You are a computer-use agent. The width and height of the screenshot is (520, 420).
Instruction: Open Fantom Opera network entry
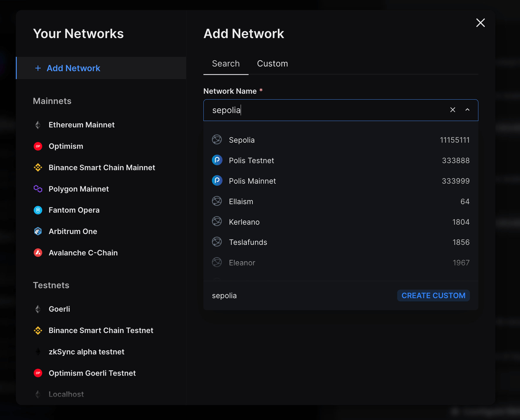[x=101, y=210]
